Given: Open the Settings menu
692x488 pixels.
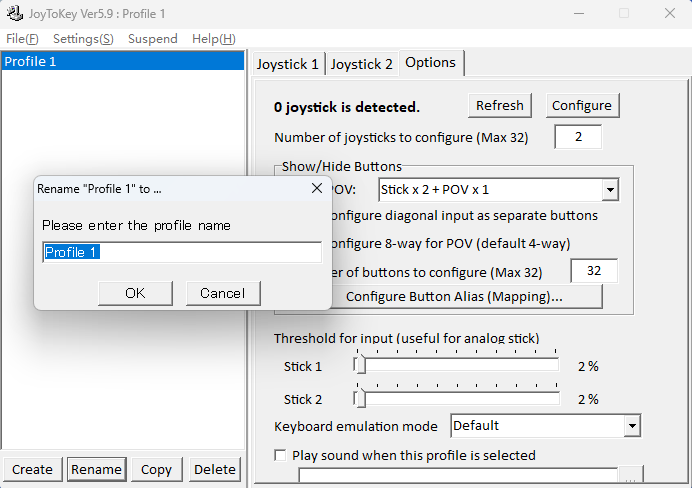Looking at the screenshot, I should point(82,38).
